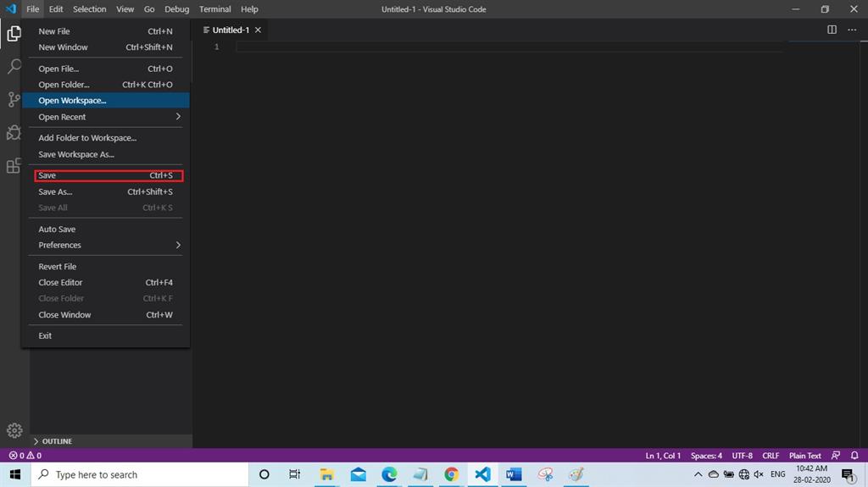Open the View menu
The width and height of the screenshot is (868, 487).
pos(125,8)
